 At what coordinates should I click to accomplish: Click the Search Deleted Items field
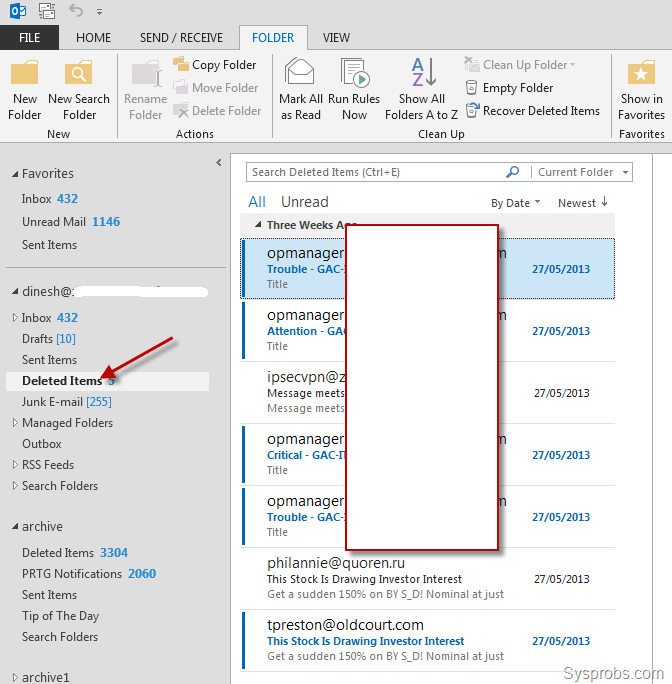pos(375,172)
